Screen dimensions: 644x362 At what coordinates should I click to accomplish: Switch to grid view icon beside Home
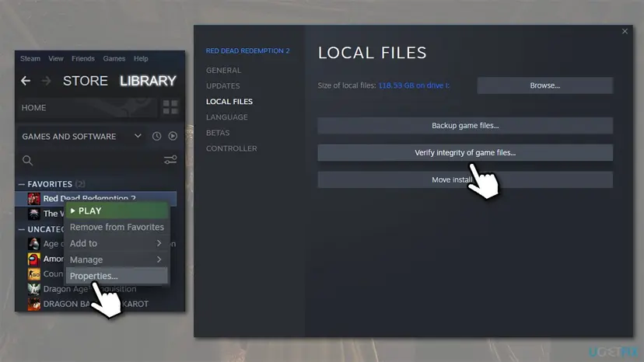pos(170,107)
